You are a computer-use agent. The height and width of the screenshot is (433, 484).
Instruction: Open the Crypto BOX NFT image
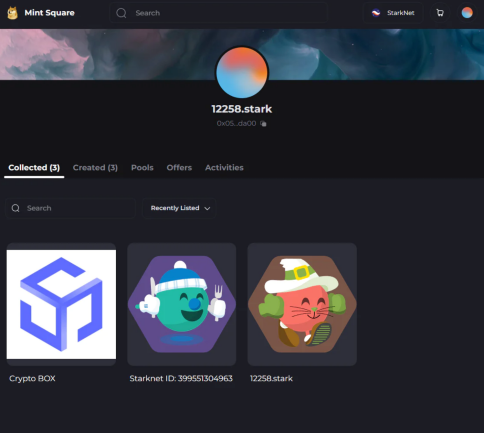61,304
